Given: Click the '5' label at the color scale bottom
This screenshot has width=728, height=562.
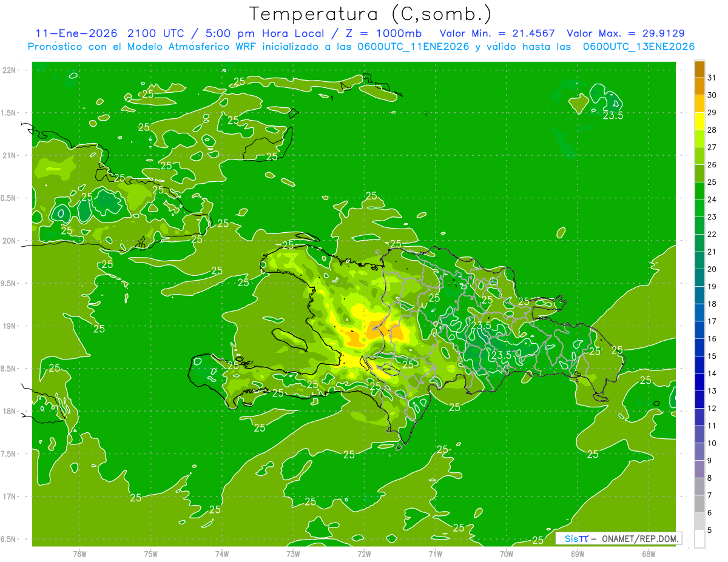Looking at the screenshot, I should point(710,530).
